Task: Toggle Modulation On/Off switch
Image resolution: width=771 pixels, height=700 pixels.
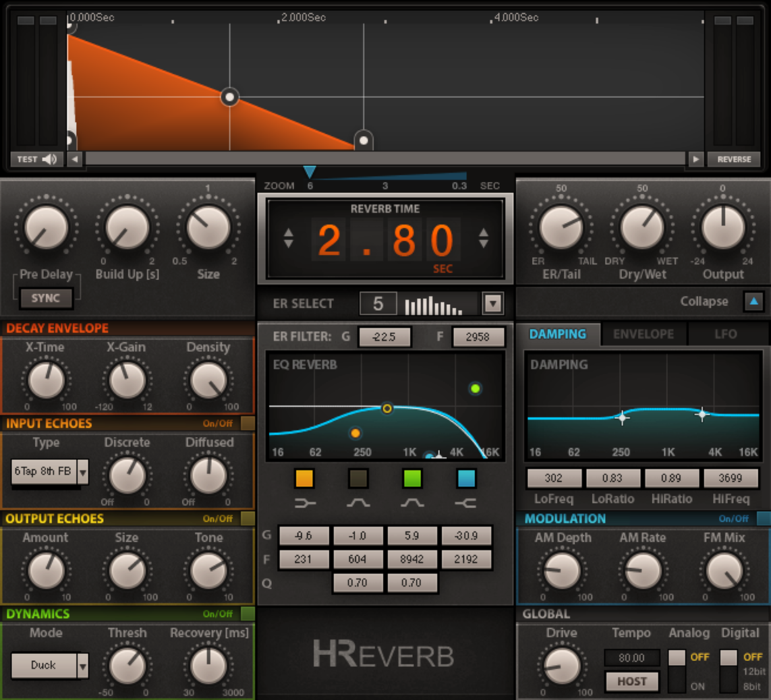Action: [764, 519]
